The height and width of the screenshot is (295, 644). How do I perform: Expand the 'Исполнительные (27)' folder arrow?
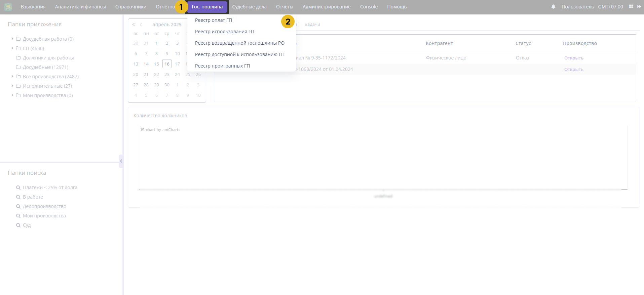[12, 86]
